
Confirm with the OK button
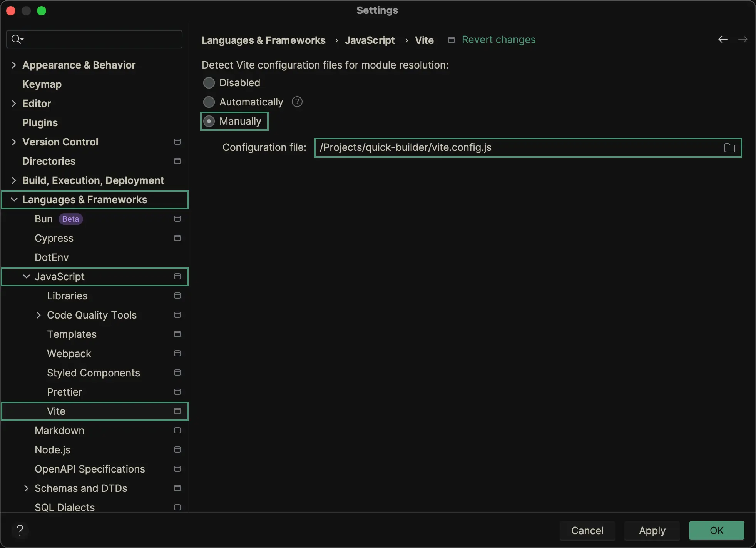(x=717, y=530)
